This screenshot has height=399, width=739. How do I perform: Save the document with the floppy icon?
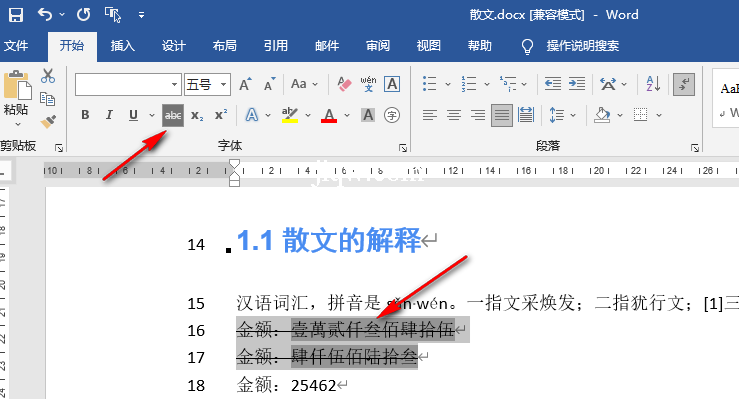click(16, 15)
